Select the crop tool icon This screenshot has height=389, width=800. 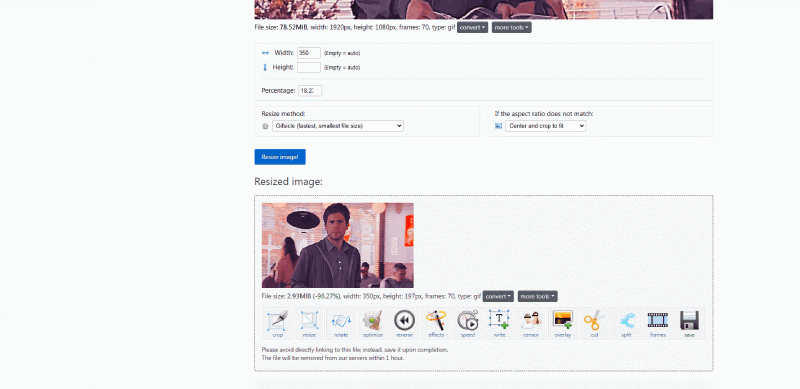pyautogui.click(x=278, y=324)
